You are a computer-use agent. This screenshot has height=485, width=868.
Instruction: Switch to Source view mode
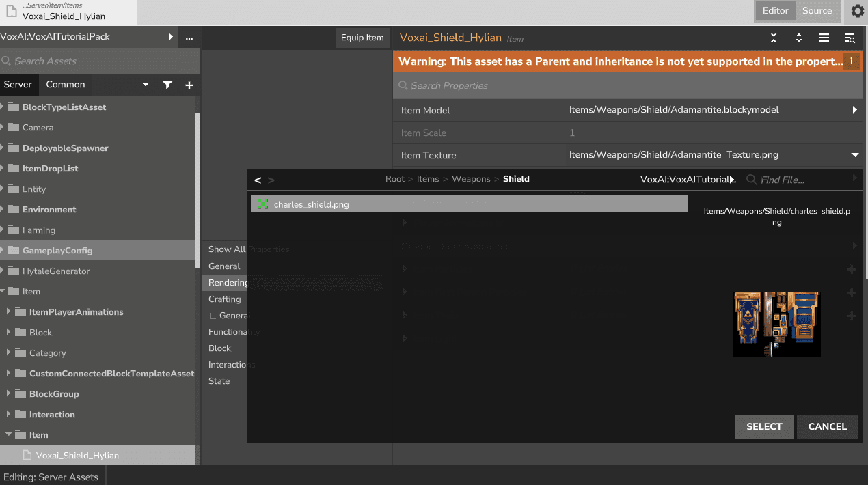817,11
